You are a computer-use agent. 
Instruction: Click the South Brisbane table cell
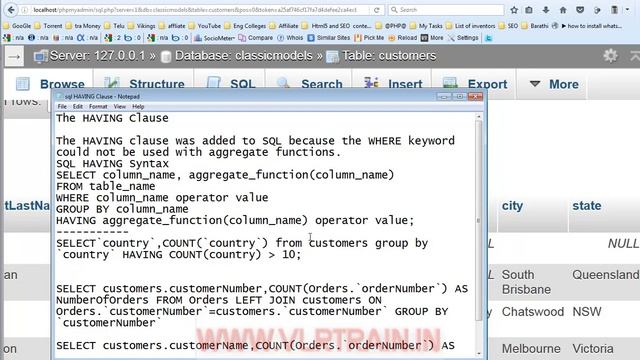pos(526,282)
